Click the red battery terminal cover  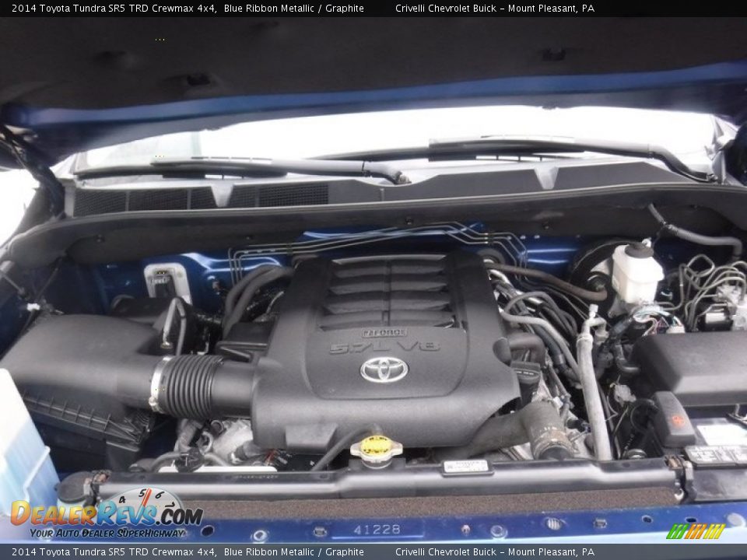point(674,419)
